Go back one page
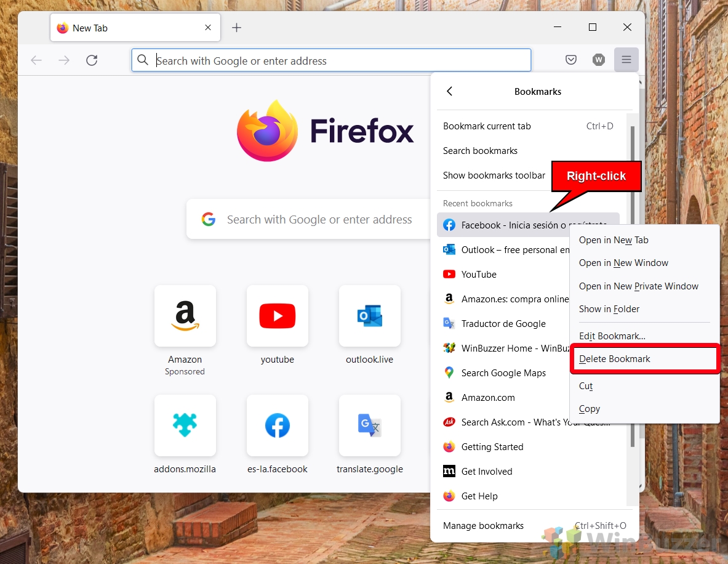Screen dimensions: 728x564 (x=36, y=60)
